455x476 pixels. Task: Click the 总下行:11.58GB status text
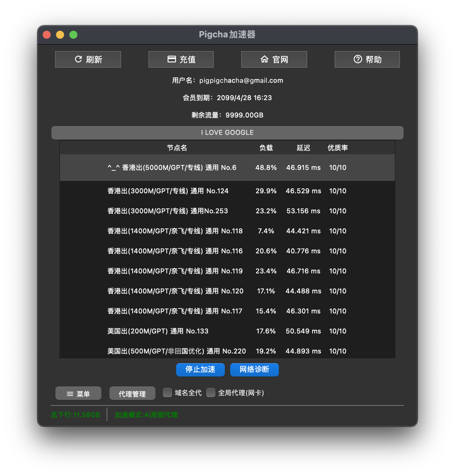click(x=75, y=415)
